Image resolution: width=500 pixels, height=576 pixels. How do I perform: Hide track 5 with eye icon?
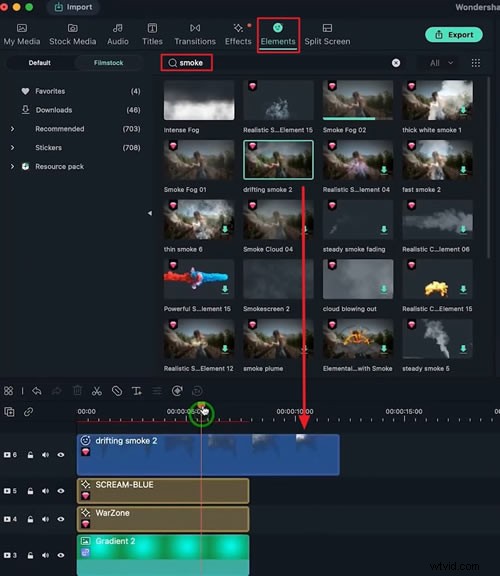coord(61,491)
